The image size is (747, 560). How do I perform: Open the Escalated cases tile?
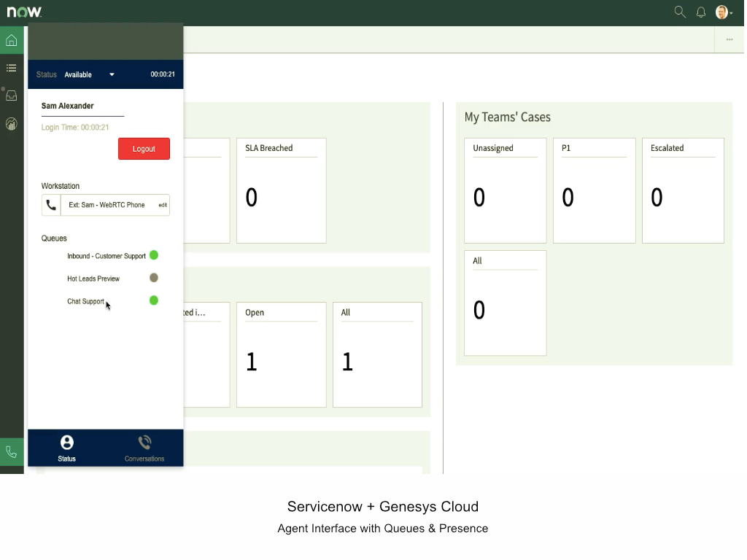point(683,190)
